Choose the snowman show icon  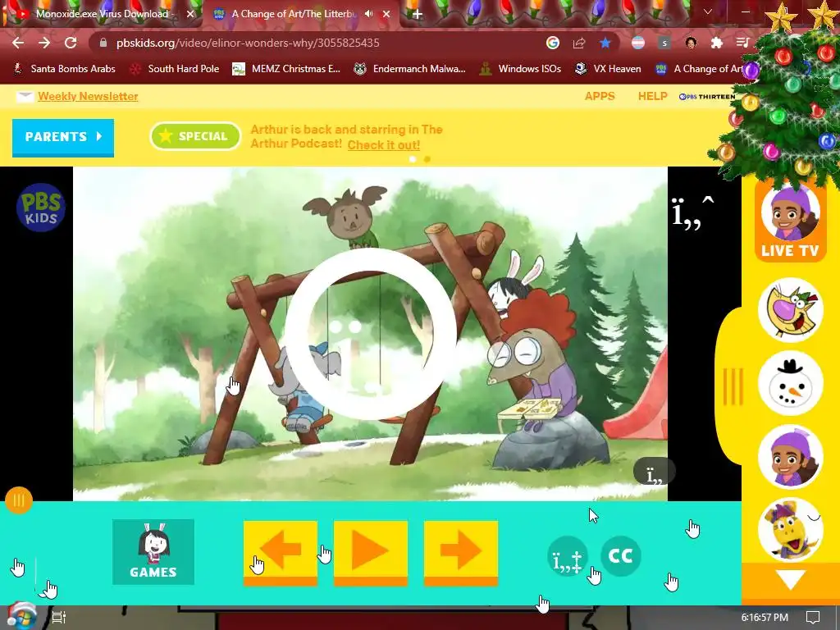coord(791,383)
